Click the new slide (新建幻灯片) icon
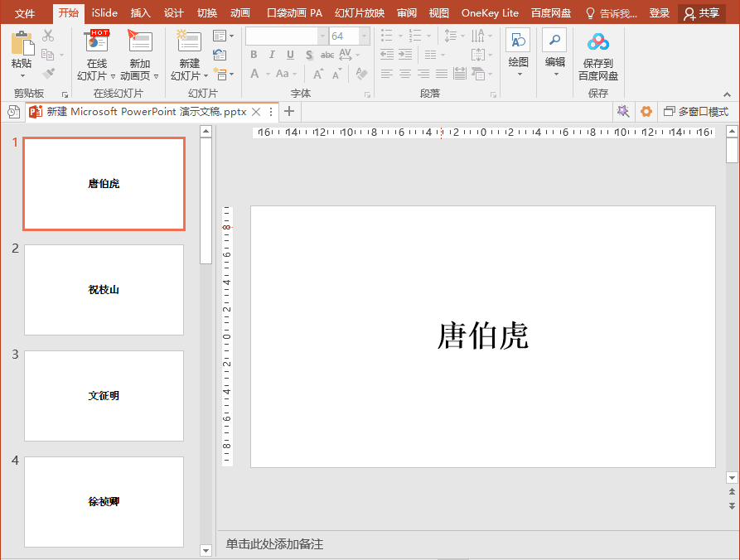Image resolution: width=740 pixels, height=560 pixels. click(189, 43)
